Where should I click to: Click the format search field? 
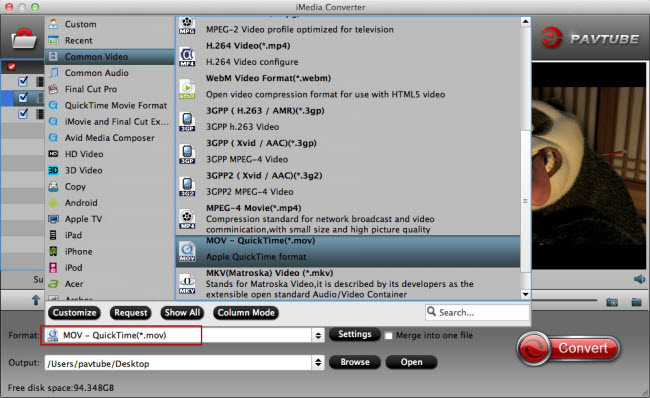477,312
